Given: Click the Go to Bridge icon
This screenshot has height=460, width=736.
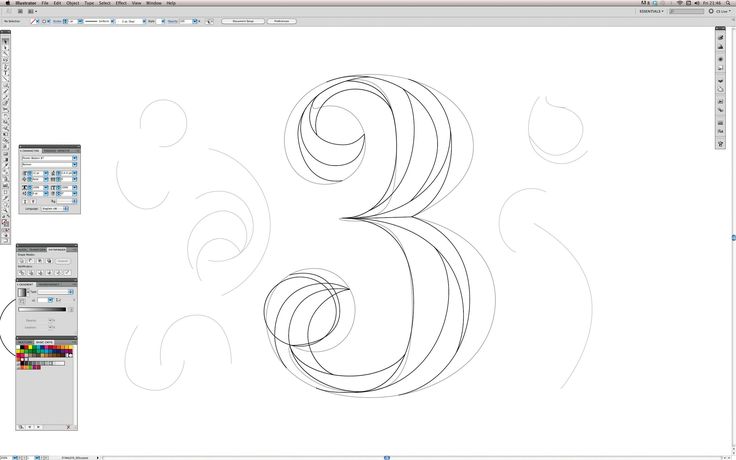Looking at the screenshot, I should tap(20, 11).
